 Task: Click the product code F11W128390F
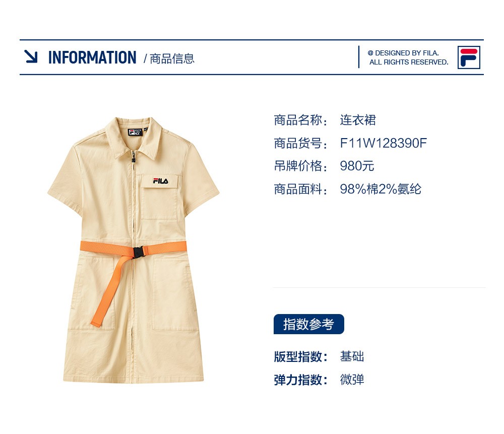383,143
